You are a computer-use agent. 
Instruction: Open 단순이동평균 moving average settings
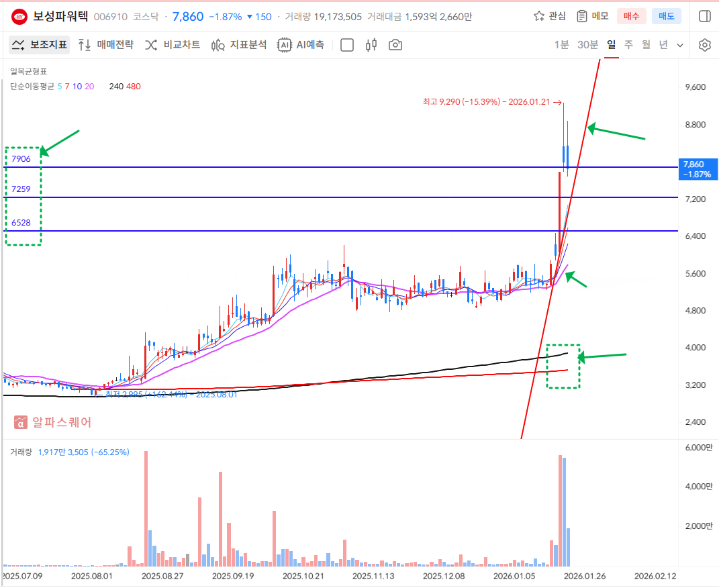(x=32, y=86)
